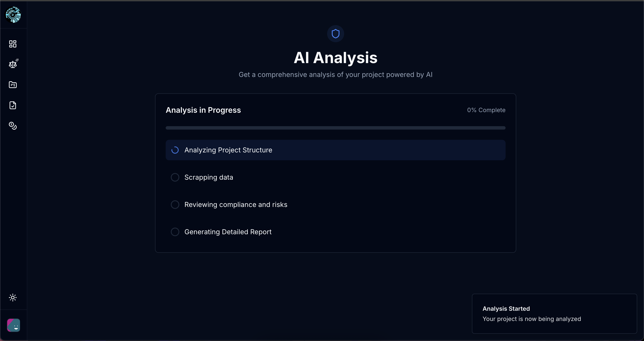Viewport: 644px width, 341px height.
Task: Toggle light theme with sun icon
Action: coord(13,298)
